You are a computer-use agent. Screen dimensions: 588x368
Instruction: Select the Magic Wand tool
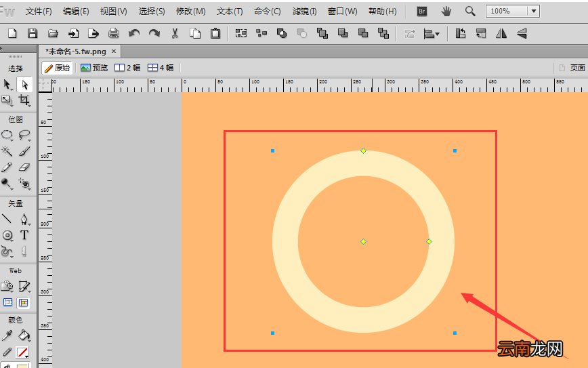coord(7,151)
